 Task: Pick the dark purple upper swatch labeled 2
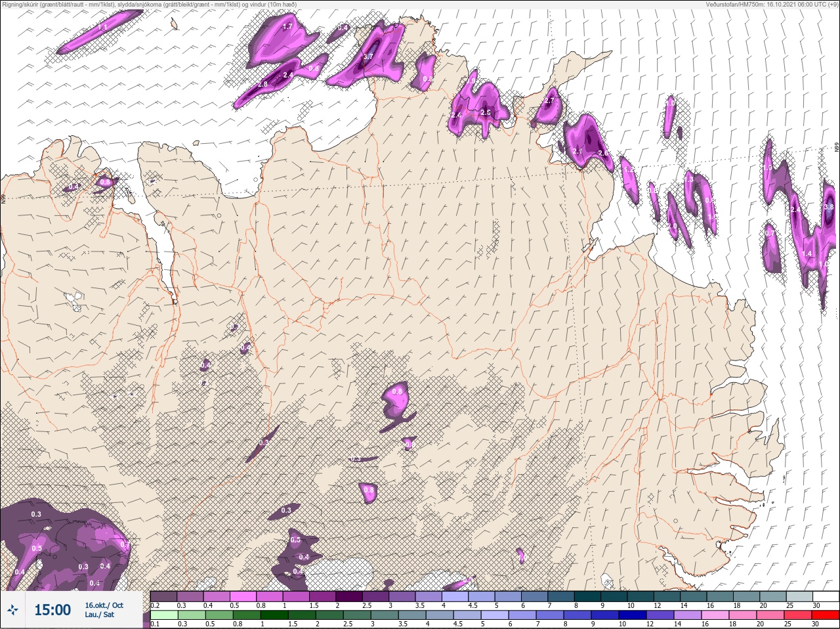pyautogui.click(x=349, y=596)
